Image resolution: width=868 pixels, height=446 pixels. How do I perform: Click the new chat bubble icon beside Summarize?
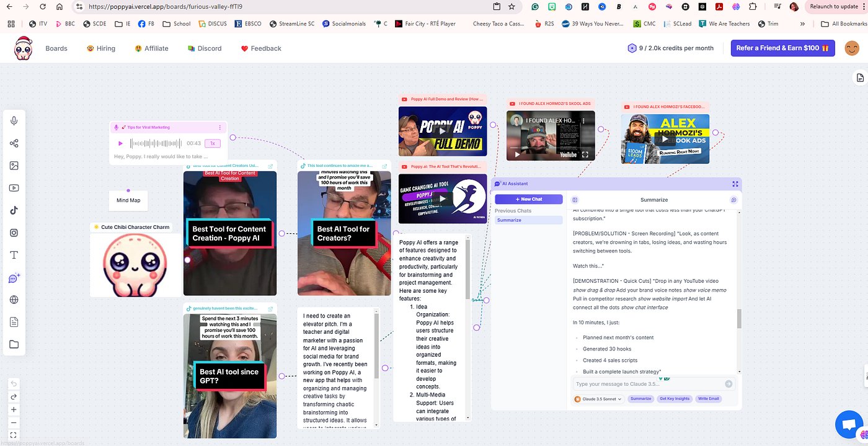733,200
